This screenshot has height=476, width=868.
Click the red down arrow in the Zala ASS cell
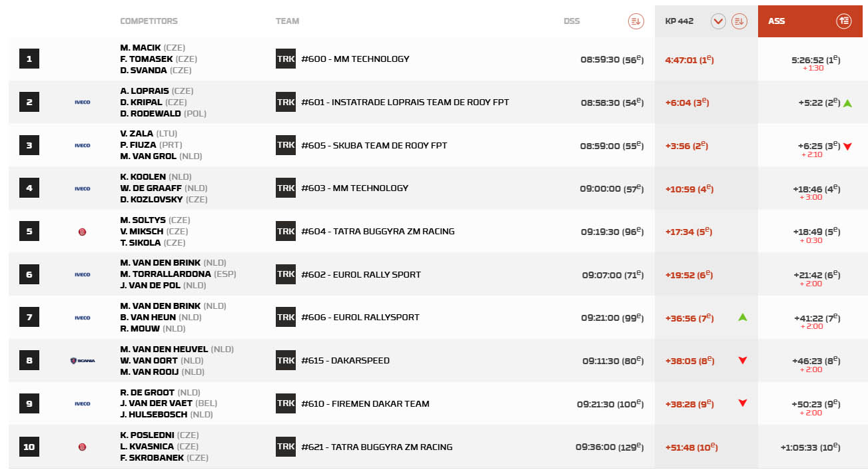pos(847,146)
